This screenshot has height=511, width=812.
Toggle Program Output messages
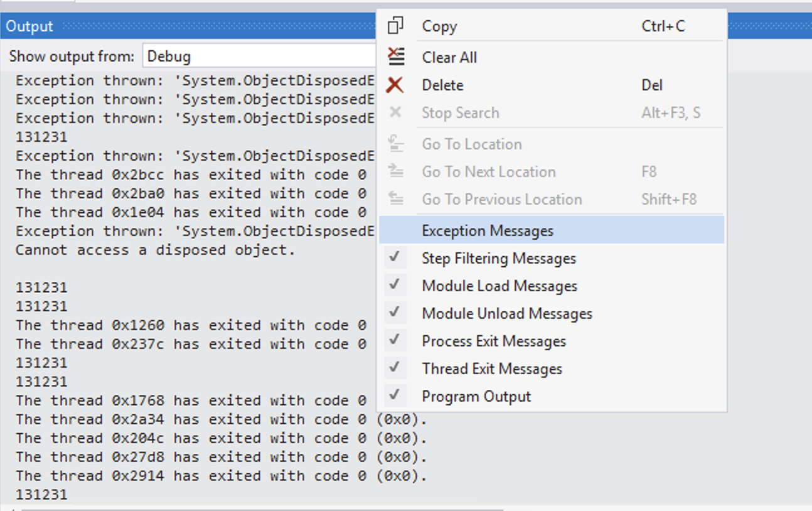[552, 396]
